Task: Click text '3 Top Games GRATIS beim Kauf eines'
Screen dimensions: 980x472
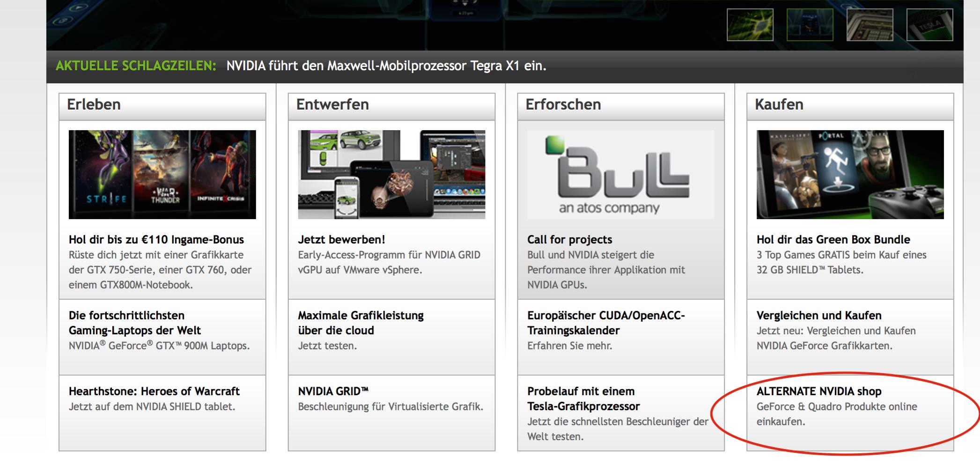Action: (841, 255)
